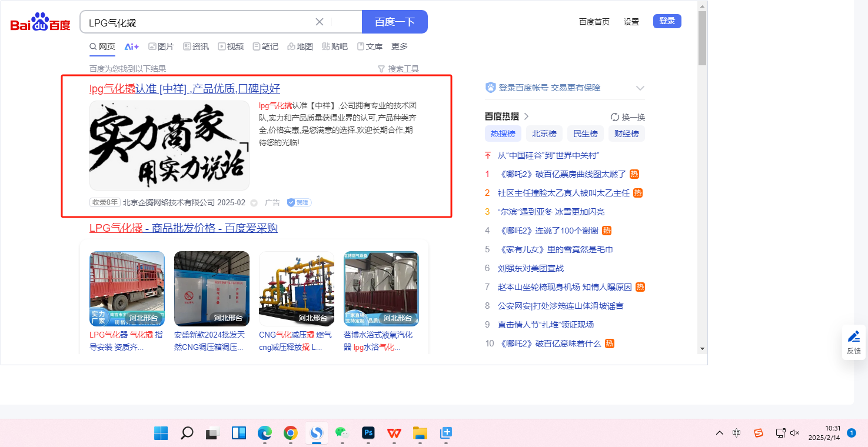Image resolution: width=868 pixels, height=447 pixels.
Task: Expand the system tray hidden icons arrow
Action: (719, 433)
